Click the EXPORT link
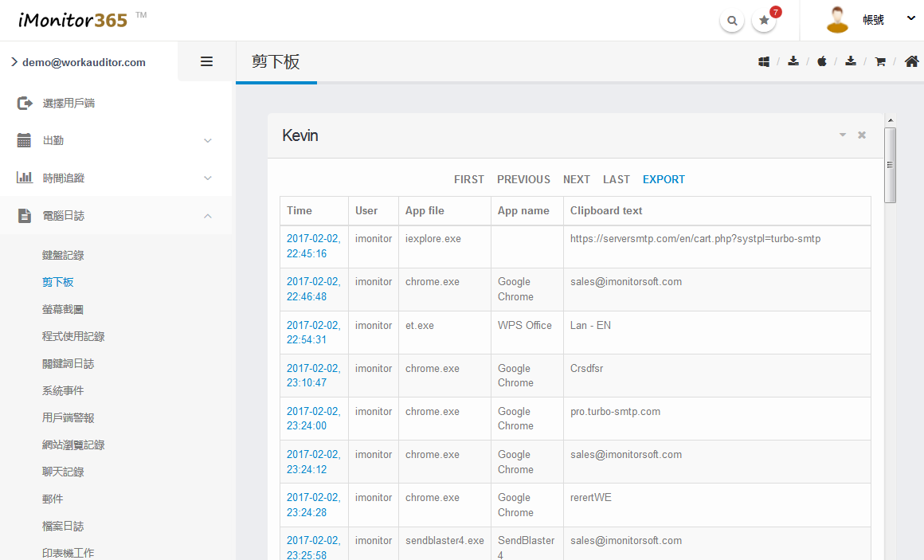This screenshot has height=560, width=924. pos(664,179)
